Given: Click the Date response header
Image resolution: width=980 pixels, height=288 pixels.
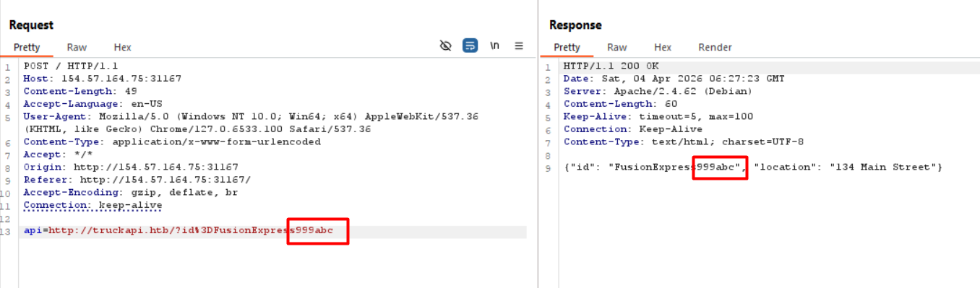Looking at the screenshot, I should [674, 79].
